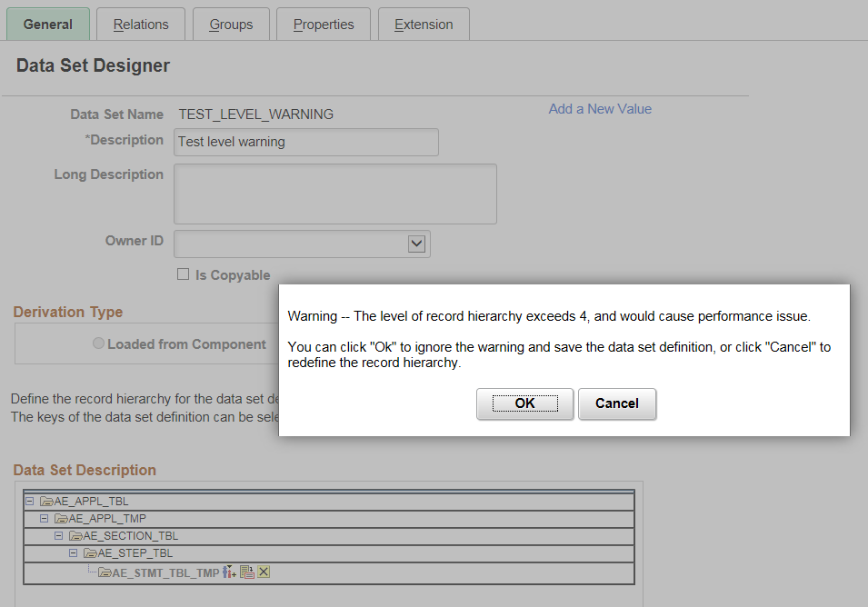
Task: Open the Properties tab
Action: click(324, 25)
